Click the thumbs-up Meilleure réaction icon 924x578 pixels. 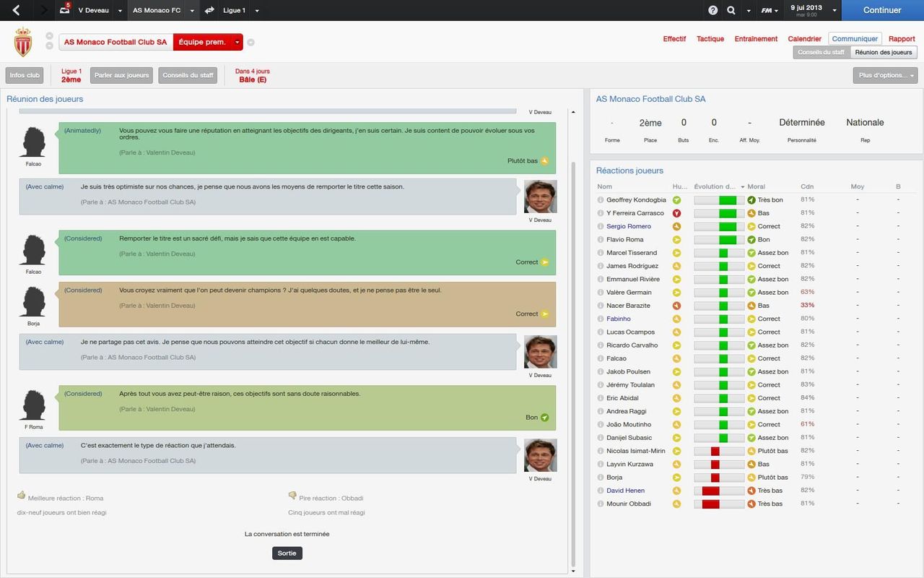click(x=22, y=496)
